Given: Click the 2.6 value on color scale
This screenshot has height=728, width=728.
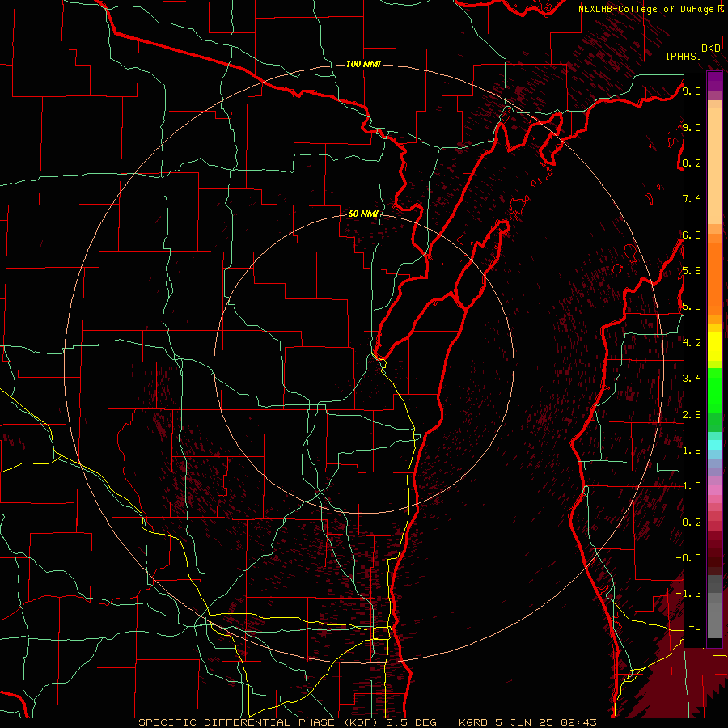Looking at the screenshot, I should [692, 414].
